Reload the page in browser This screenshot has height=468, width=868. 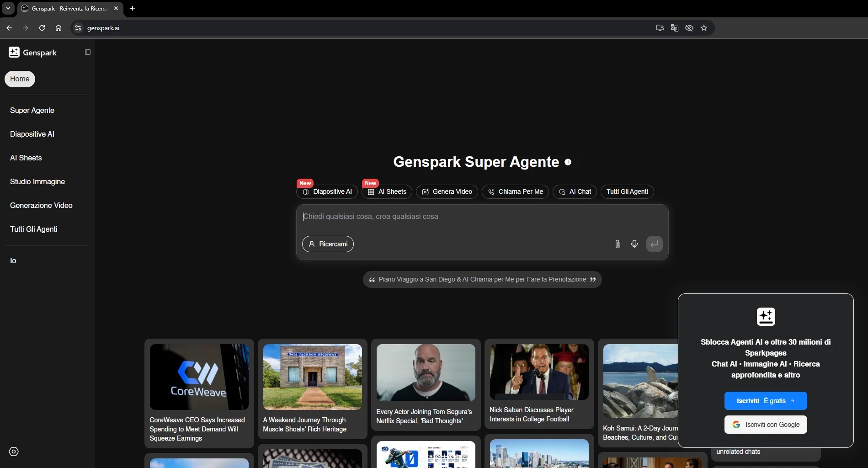coord(42,28)
